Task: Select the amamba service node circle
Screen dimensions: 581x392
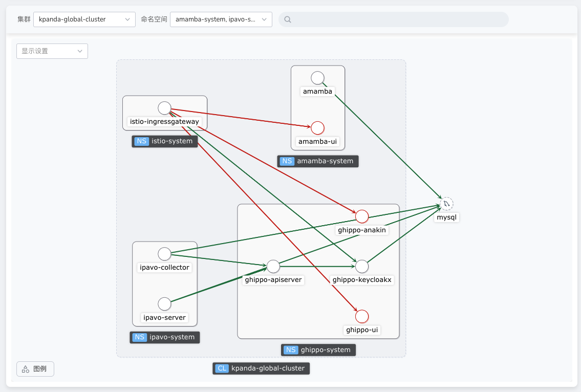Action: coord(318,78)
